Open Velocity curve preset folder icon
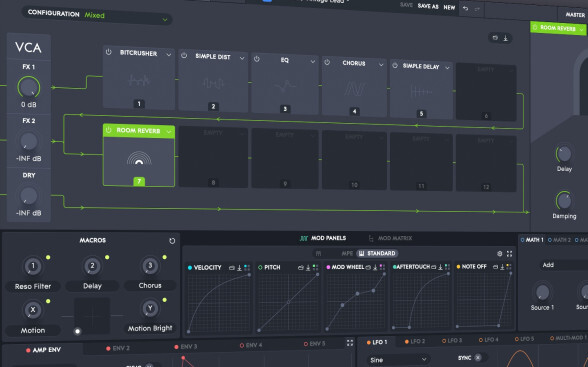588x367 pixels. 232,268
